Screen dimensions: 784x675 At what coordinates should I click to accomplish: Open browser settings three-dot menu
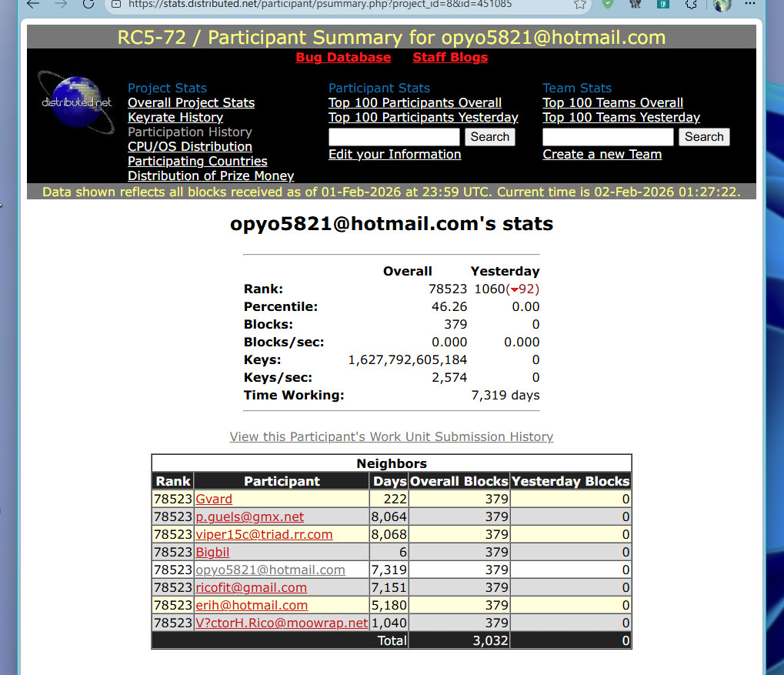coord(750,4)
